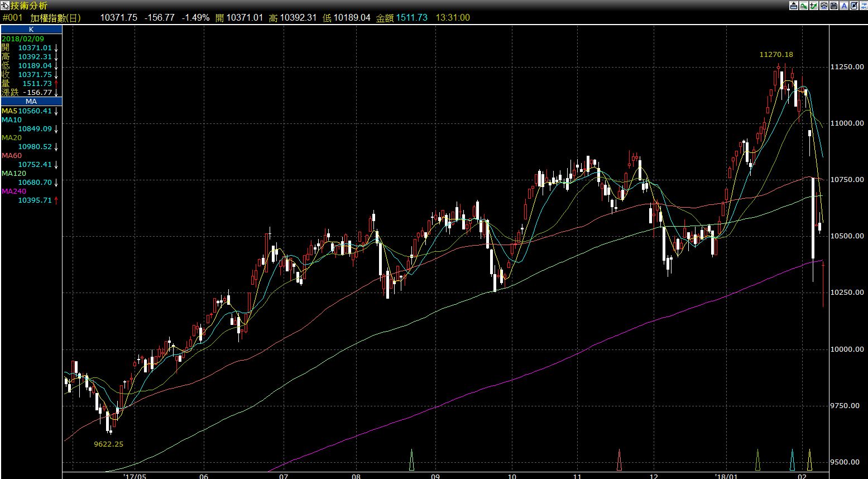The image size is (868, 479).
Task: Select the MA panel header tab
Action: 31,102
